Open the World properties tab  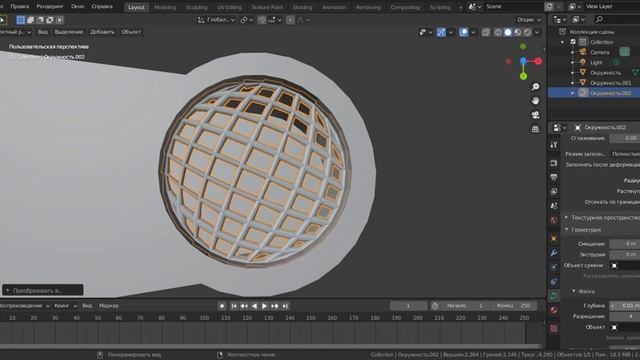click(554, 220)
